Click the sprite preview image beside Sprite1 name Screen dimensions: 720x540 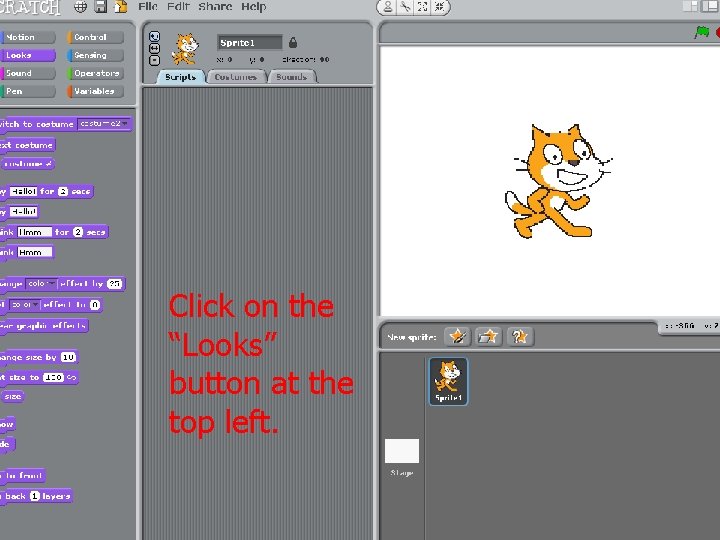[185, 48]
